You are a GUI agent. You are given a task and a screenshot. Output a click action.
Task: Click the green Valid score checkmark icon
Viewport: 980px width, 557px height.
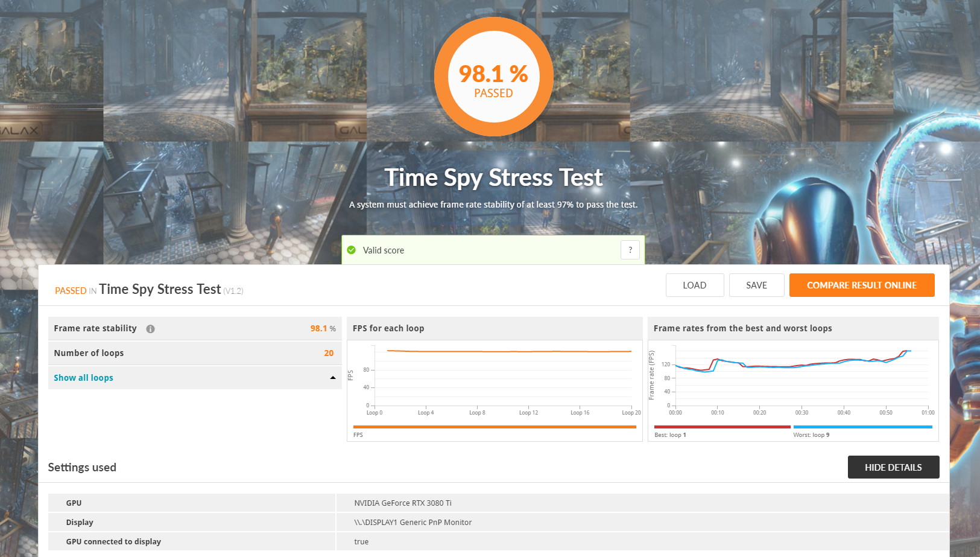point(352,250)
